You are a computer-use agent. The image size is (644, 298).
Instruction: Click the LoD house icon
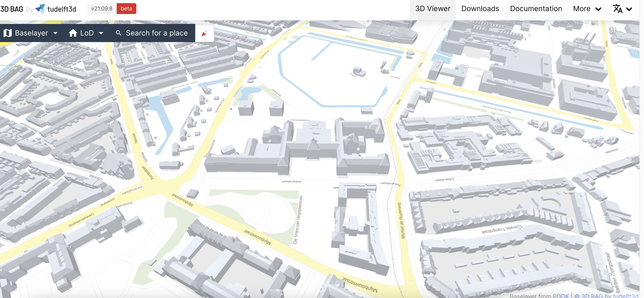click(73, 33)
